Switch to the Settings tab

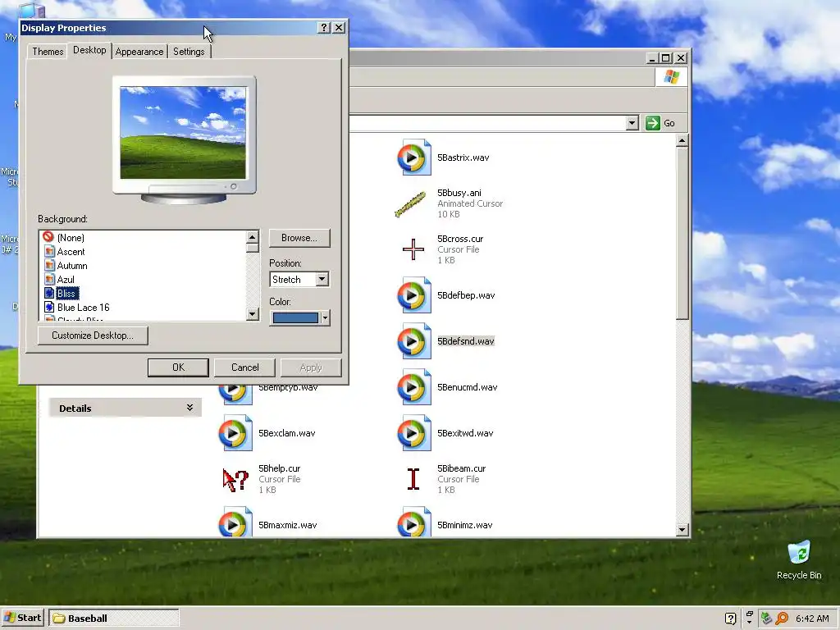point(189,52)
